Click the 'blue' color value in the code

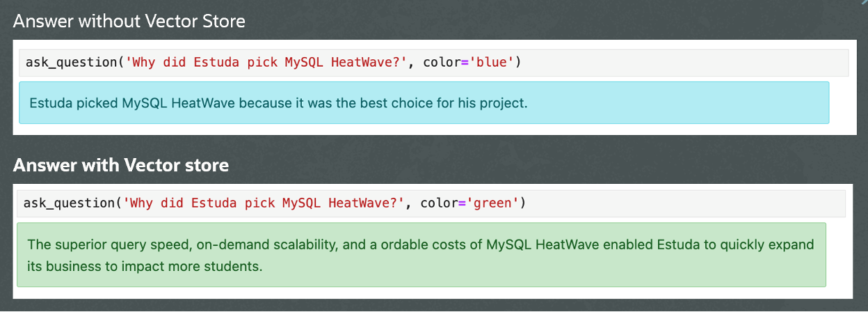point(494,63)
